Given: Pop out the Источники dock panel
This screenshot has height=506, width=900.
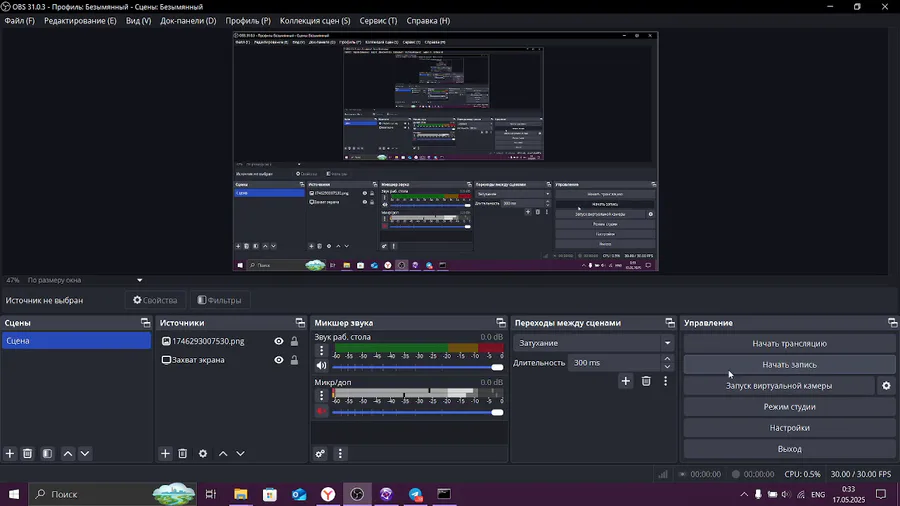Looking at the screenshot, I should [x=300, y=323].
